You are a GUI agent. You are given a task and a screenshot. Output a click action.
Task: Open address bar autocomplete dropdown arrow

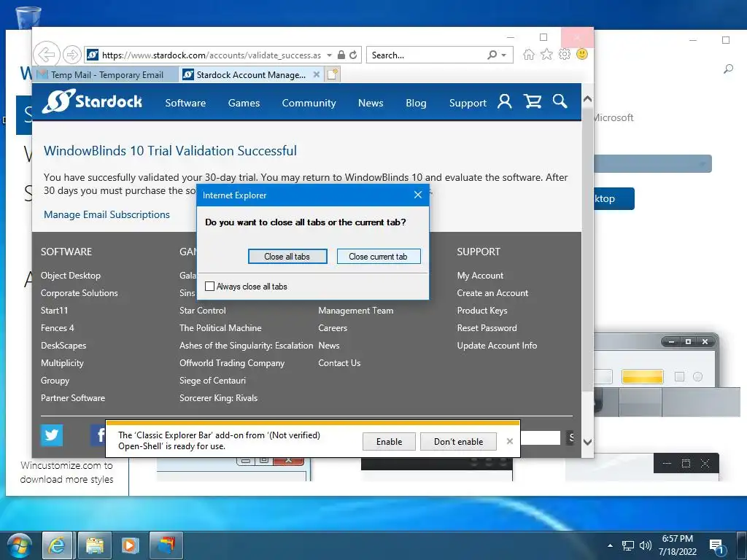point(329,55)
